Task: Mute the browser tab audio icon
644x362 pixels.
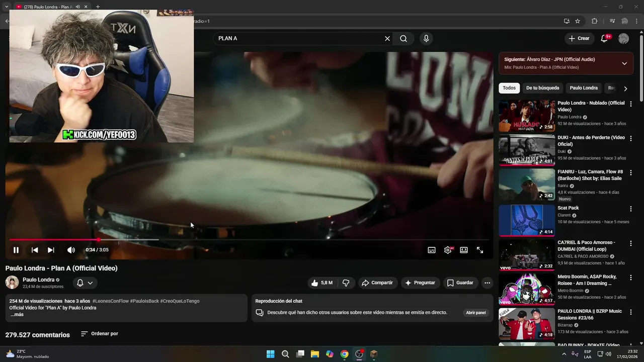Action: 77,7
